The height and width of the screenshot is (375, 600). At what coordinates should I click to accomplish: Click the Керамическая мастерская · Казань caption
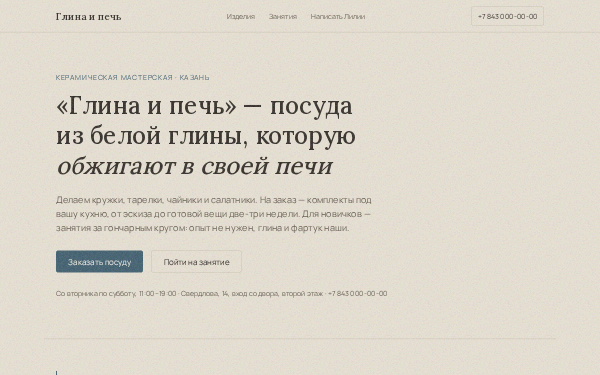tap(132, 77)
